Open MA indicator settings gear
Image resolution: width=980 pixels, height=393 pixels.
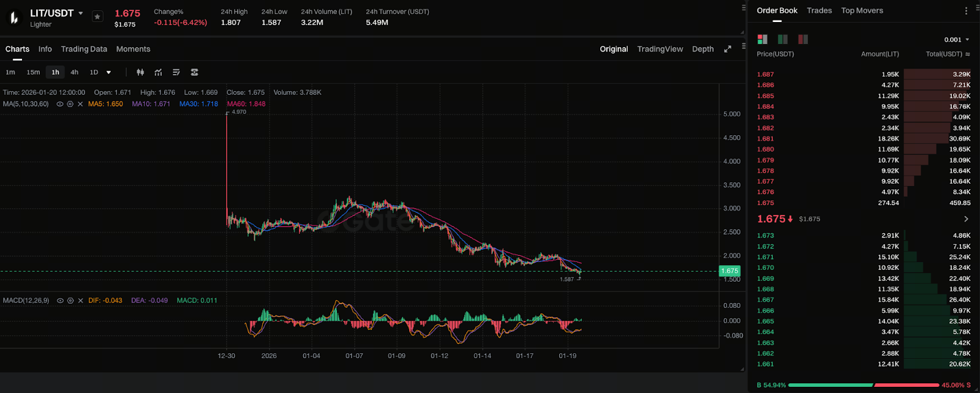click(70, 104)
